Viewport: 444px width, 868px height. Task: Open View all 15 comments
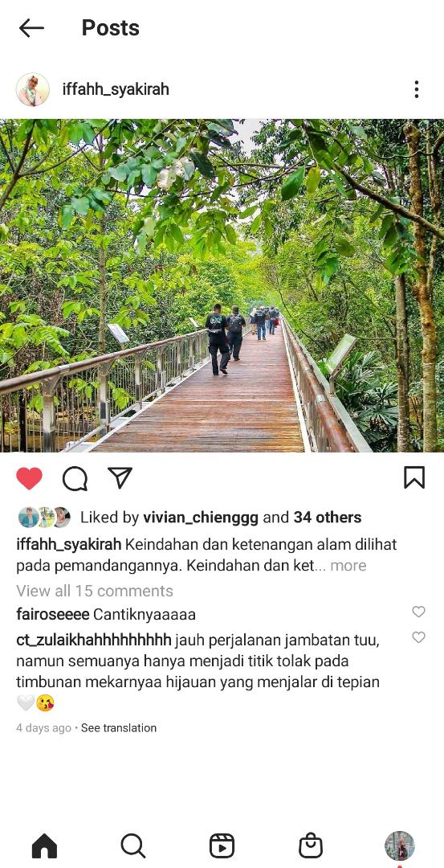pos(95,591)
